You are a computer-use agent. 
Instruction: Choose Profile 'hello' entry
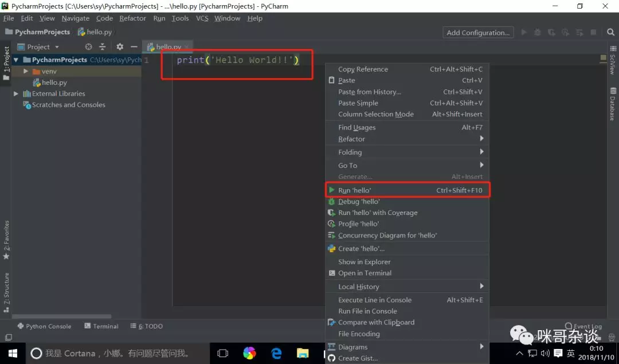[x=407, y=224]
